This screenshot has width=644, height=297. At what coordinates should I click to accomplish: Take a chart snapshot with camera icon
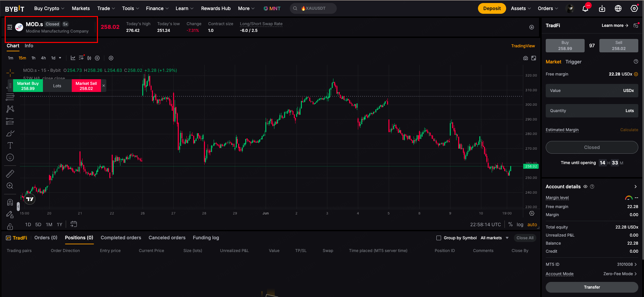[526, 58]
